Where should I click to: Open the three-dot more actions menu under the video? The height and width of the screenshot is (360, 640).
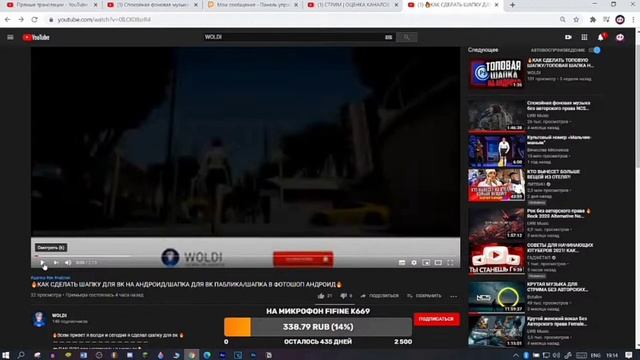[453, 296]
